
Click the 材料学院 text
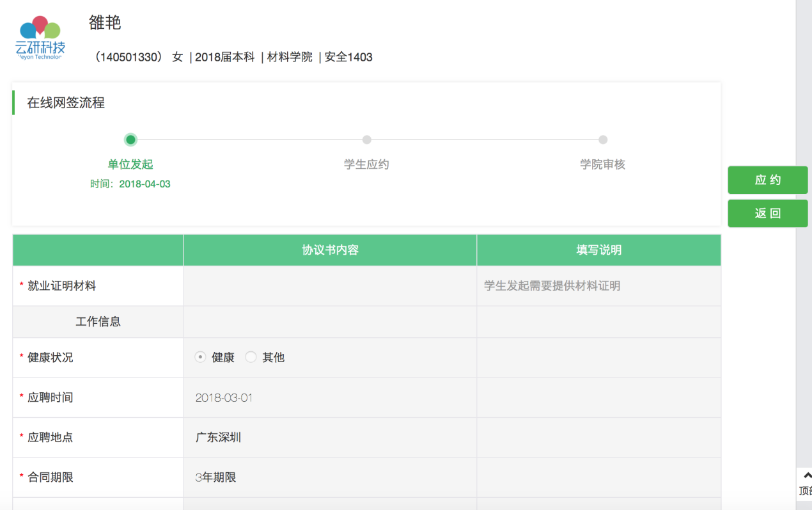click(290, 57)
